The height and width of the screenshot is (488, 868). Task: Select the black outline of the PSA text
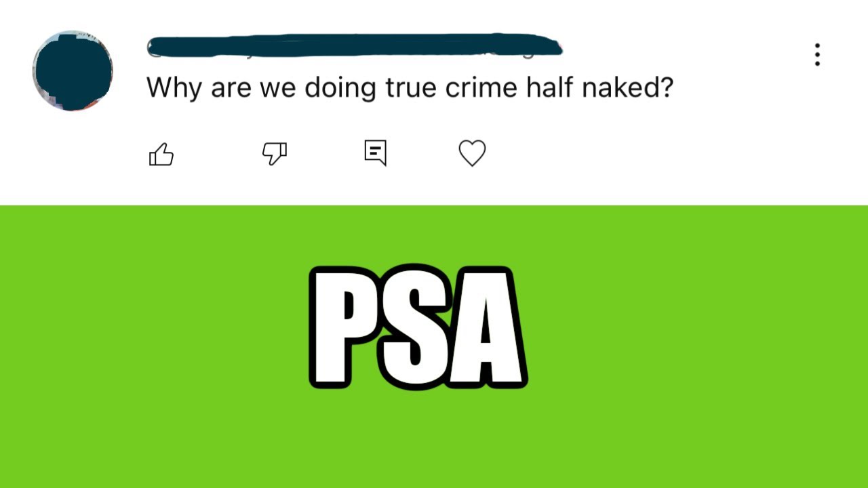(313, 325)
